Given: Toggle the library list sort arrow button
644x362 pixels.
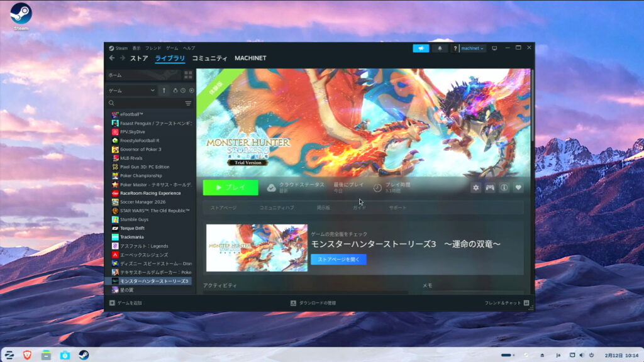Looking at the screenshot, I should (164, 90).
